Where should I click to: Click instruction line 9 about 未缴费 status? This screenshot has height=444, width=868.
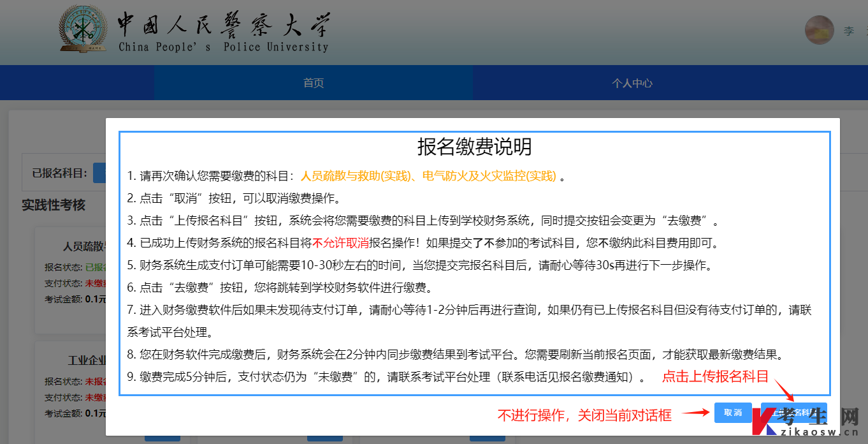pos(386,377)
